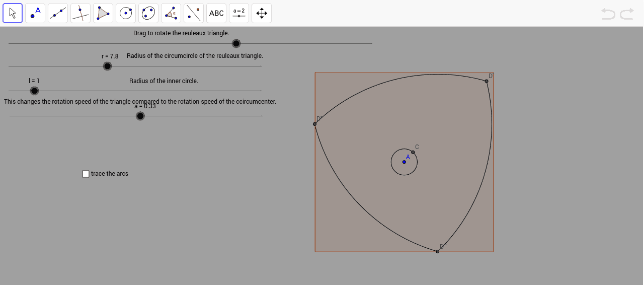Viewport: 644px width, 286px height.
Task: Click 'Radius of the inner circle.' text
Action: (164, 81)
